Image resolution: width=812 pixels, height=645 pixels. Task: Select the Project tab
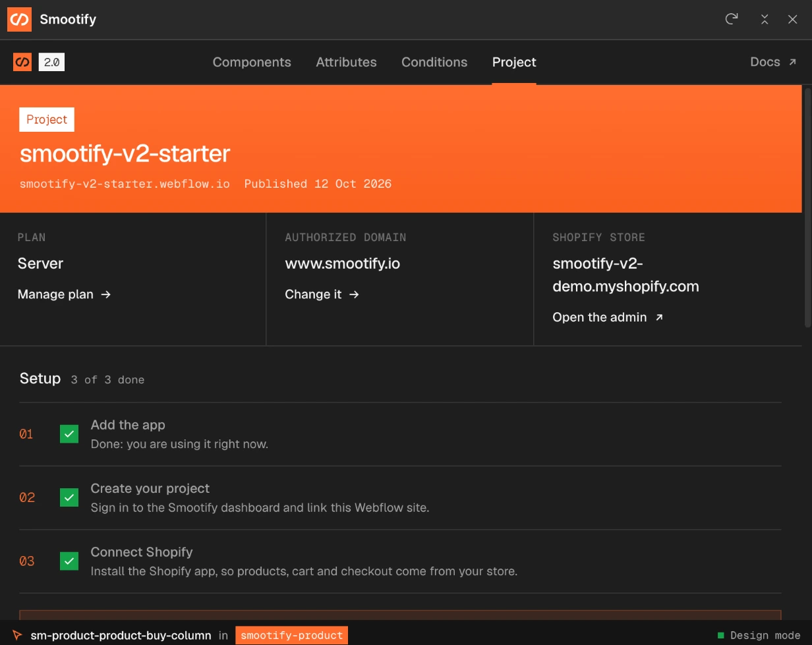(x=514, y=62)
